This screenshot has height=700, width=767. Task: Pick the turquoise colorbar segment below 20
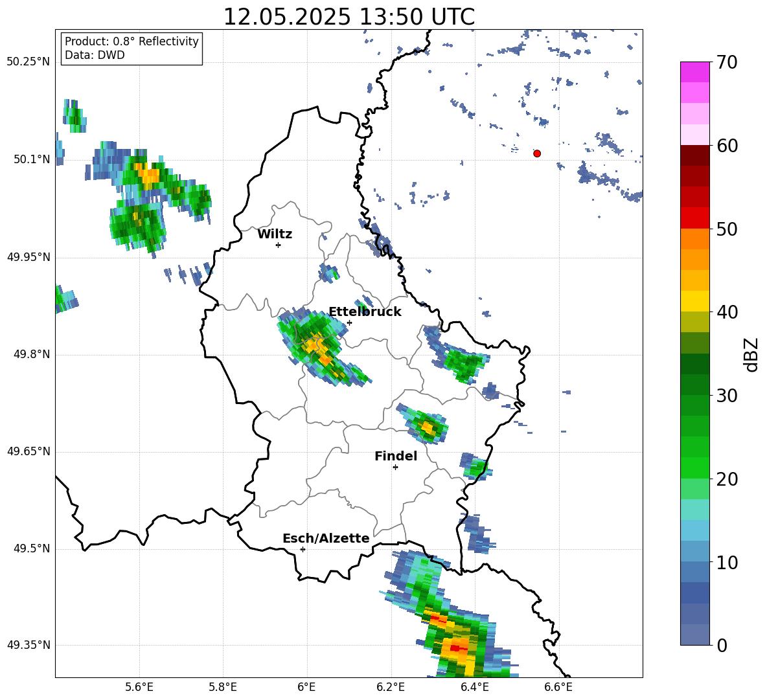(695, 510)
